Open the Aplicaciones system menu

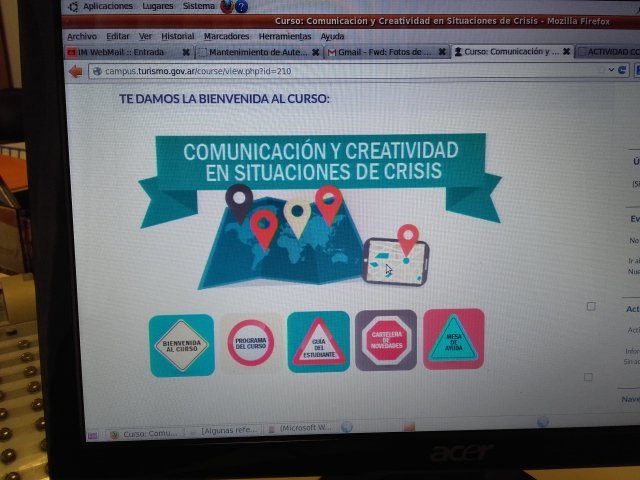100,7
